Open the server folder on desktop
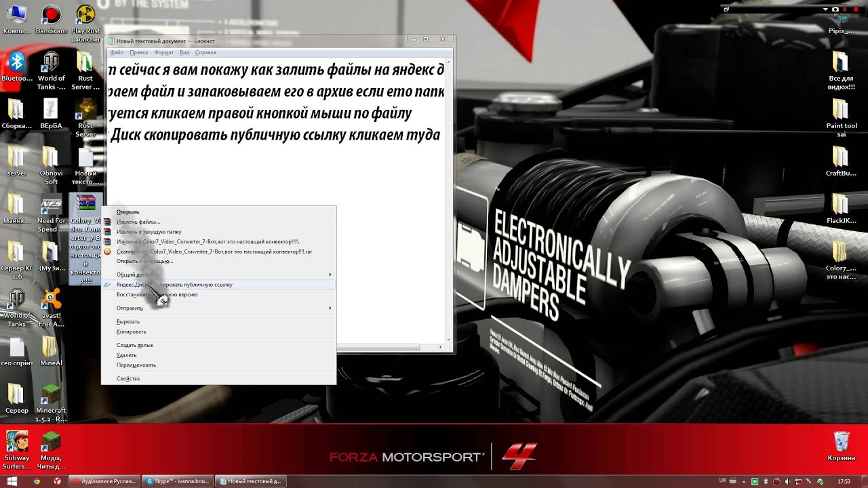Image resolution: width=868 pixels, height=488 pixels. pyautogui.click(x=16, y=161)
